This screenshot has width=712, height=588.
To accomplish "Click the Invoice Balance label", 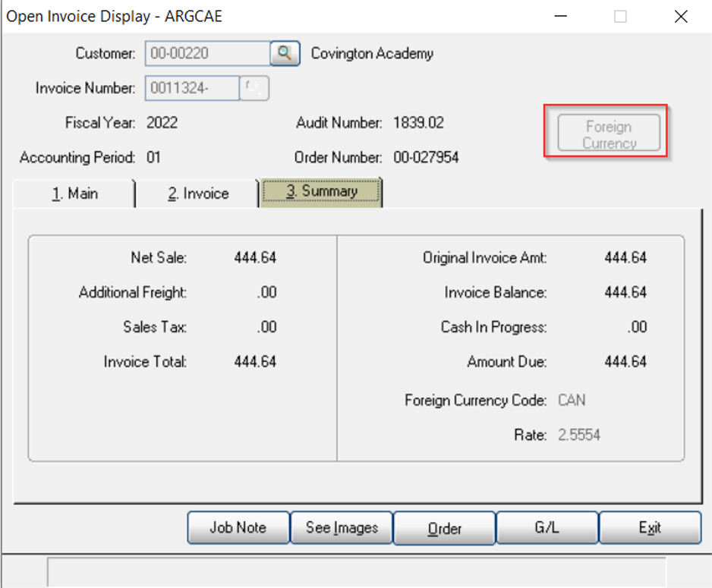I will click(496, 292).
